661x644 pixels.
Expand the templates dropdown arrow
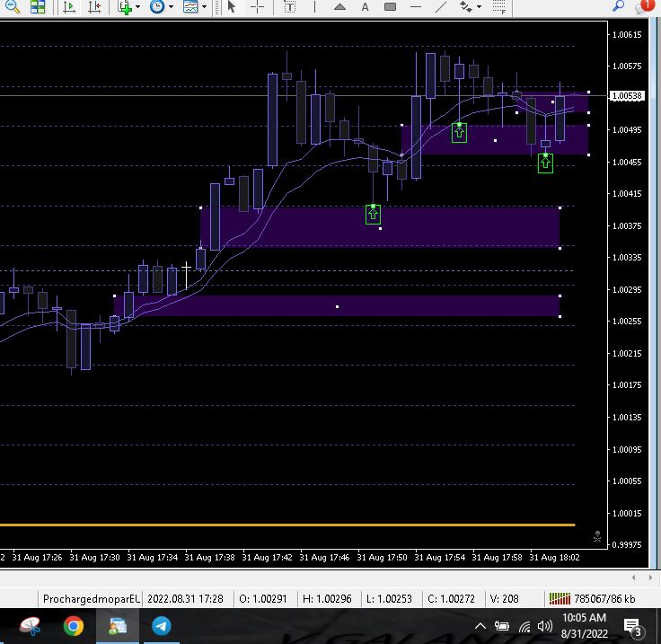(204, 7)
